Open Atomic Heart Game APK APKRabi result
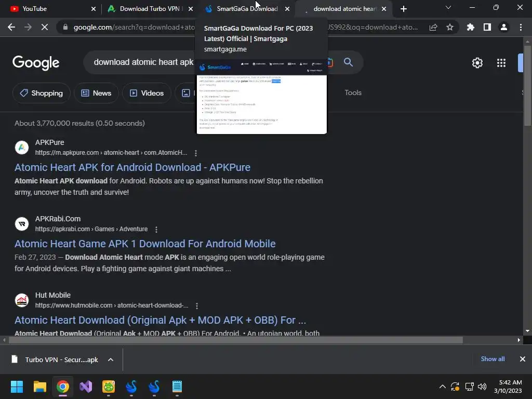532x399 pixels. [145, 244]
